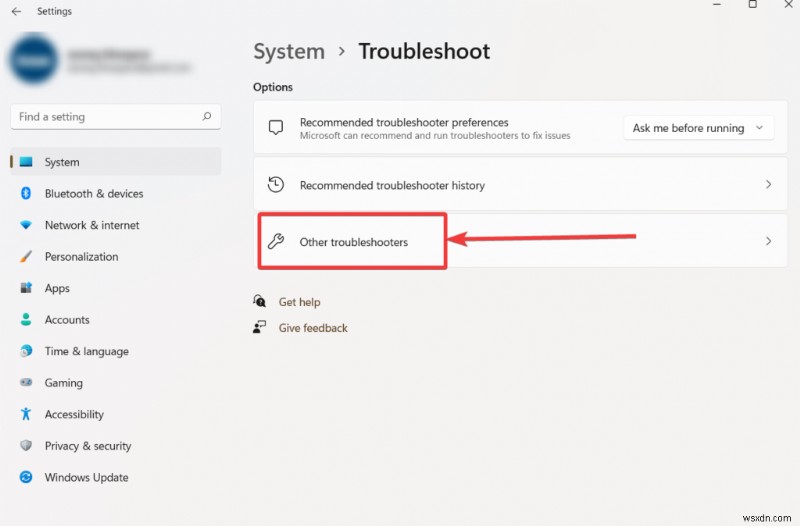Click the Troubleshoot breadcrumb title
Image resolution: width=800 pixels, height=526 pixels.
pyautogui.click(x=424, y=51)
